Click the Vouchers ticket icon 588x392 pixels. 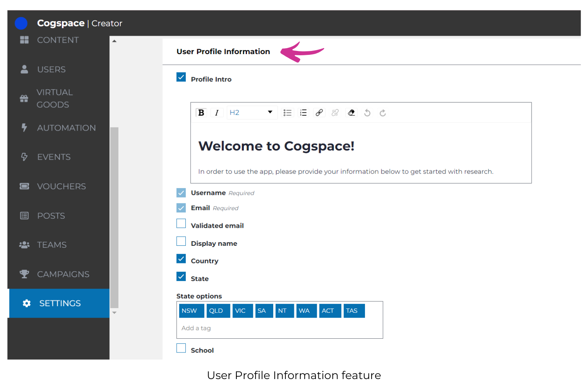pyautogui.click(x=24, y=186)
